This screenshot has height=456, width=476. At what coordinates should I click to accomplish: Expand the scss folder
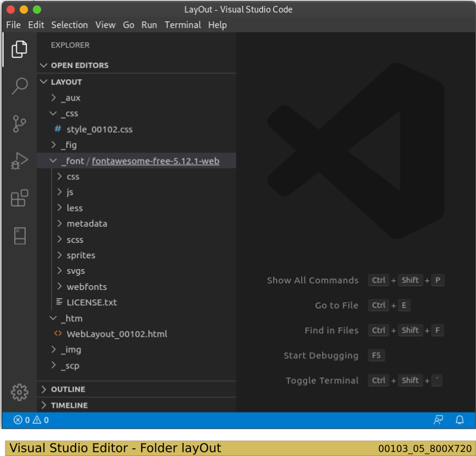[x=59, y=239]
